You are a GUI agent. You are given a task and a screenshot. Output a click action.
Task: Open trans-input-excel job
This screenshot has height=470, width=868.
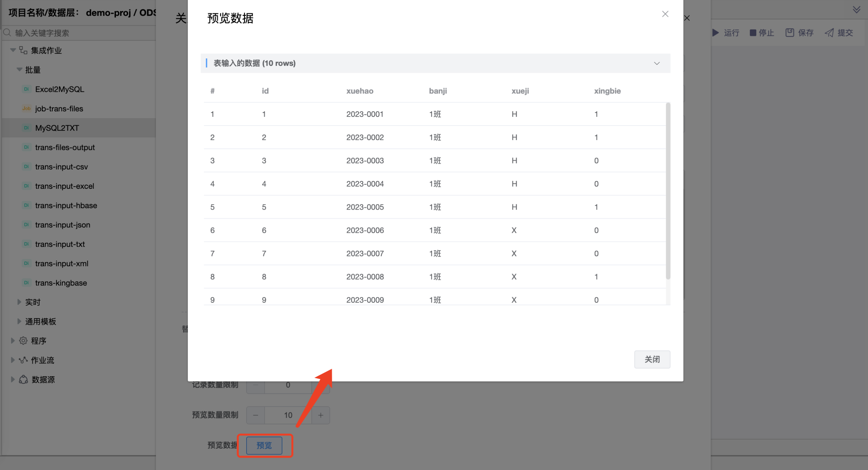point(64,186)
